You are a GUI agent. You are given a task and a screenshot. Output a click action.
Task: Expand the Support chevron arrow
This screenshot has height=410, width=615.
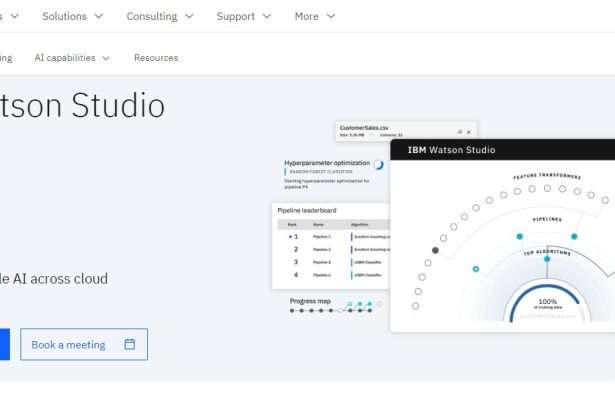tap(266, 16)
